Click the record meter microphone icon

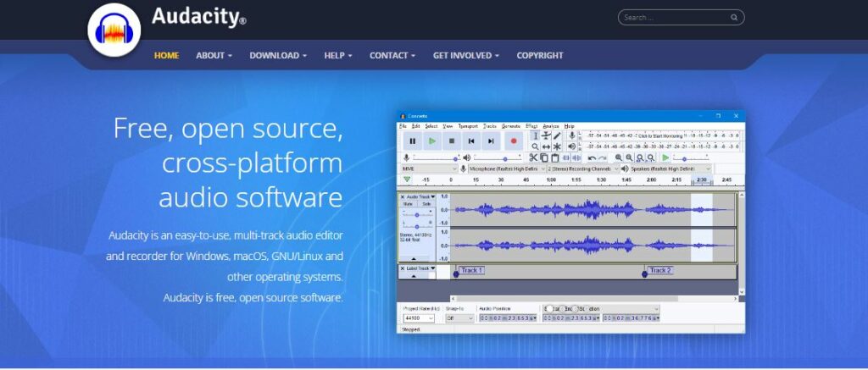(572, 135)
